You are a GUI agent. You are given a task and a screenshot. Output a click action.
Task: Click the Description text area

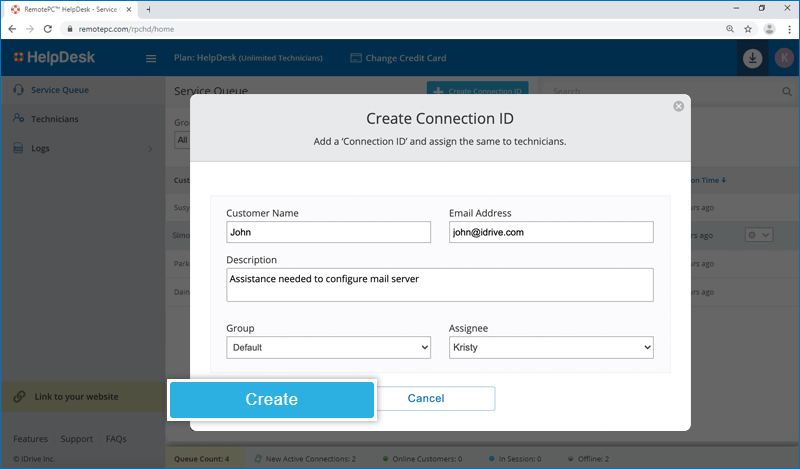(x=439, y=284)
